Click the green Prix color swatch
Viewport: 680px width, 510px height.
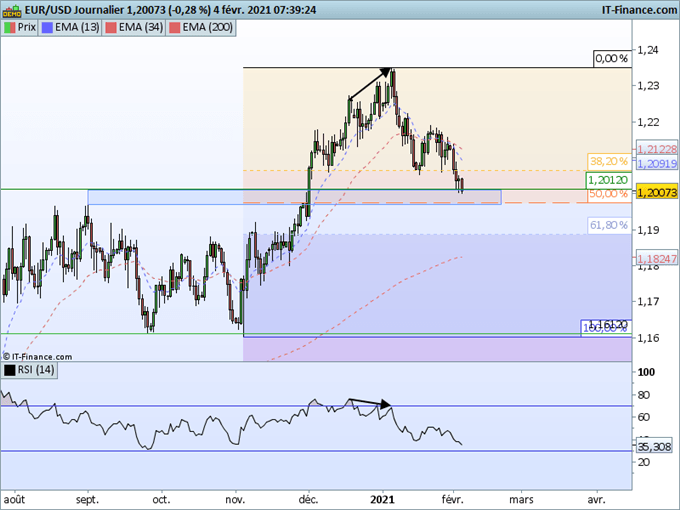click(x=10, y=28)
